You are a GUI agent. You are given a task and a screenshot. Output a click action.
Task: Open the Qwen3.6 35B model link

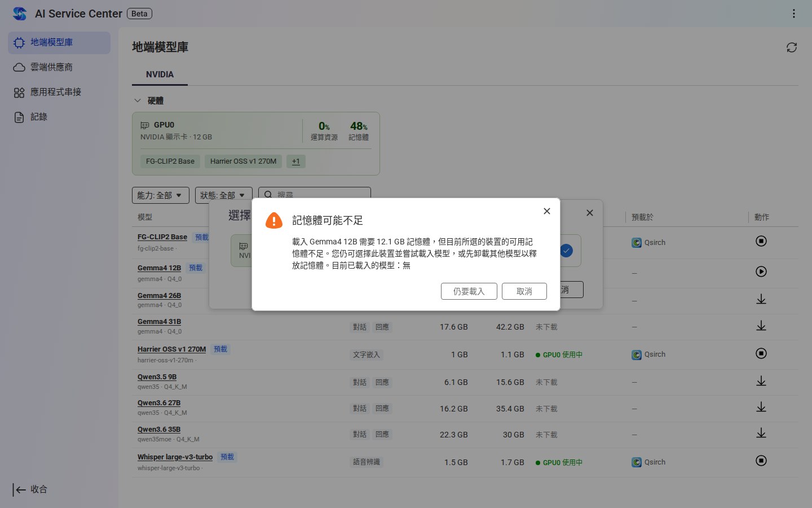(x=159, y=430)
